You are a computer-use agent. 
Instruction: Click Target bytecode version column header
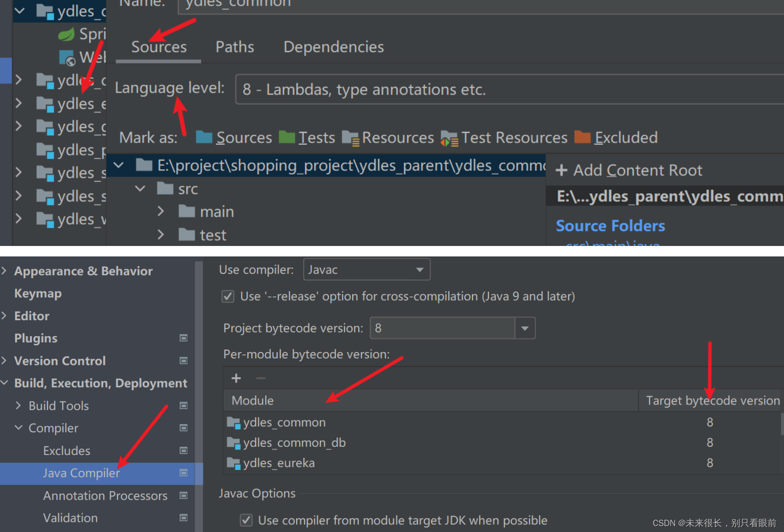coord(712,400)
